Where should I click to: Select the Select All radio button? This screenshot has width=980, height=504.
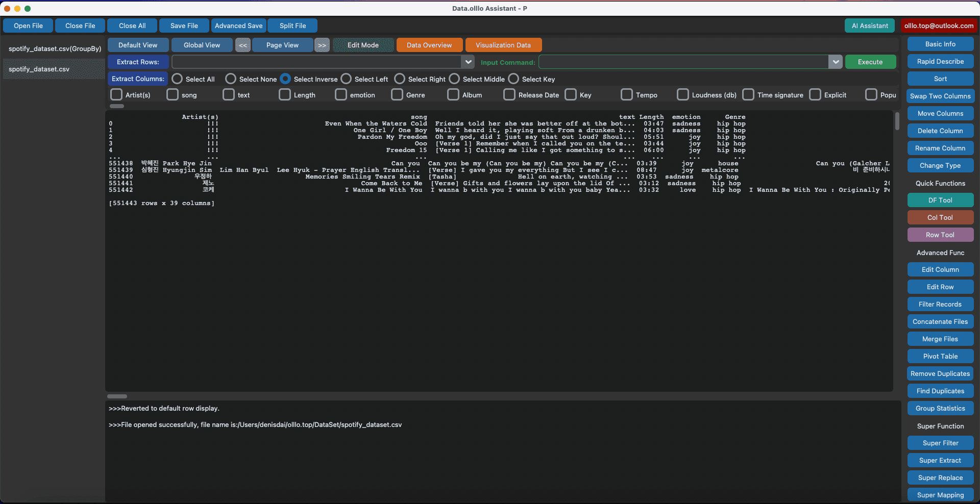[177, 79]
